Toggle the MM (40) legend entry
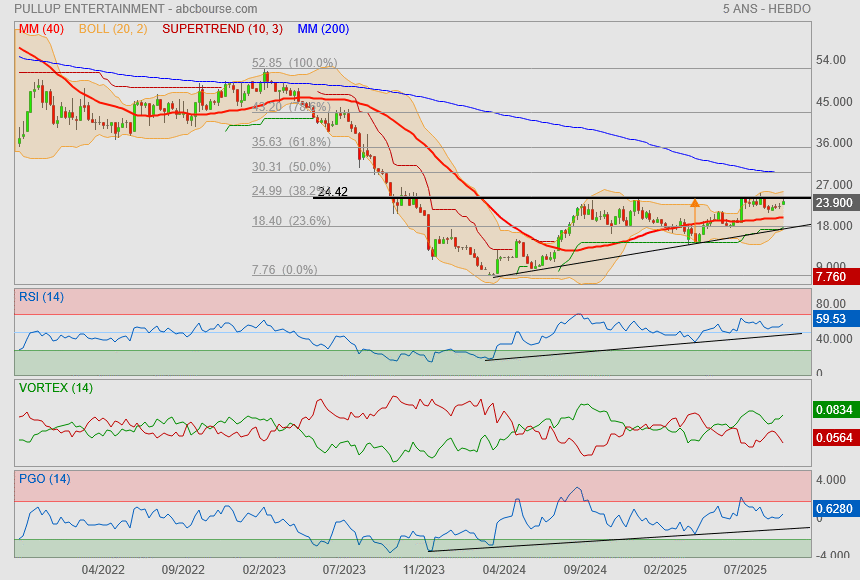This screenshot has height=580, width=860. click(x=41, y=29)
